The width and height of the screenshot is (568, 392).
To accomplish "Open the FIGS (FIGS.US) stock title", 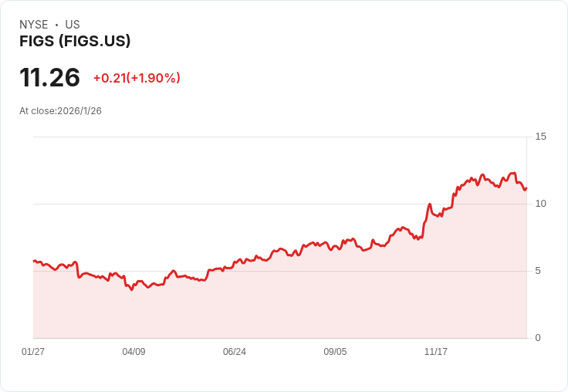I will 75,42.
